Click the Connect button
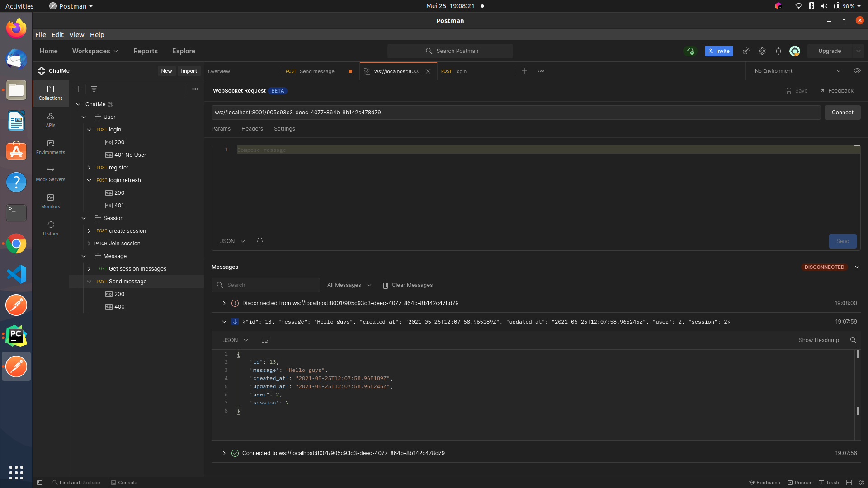 pyautogui.click(x=843, y=113)
